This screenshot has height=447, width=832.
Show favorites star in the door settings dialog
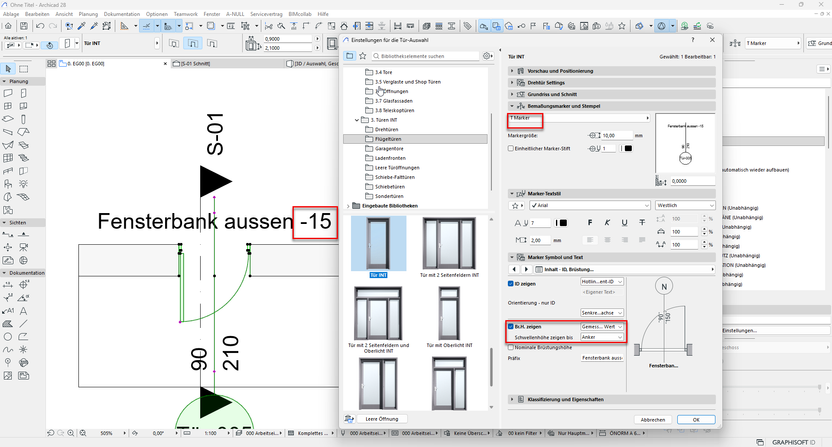[363, 56]
